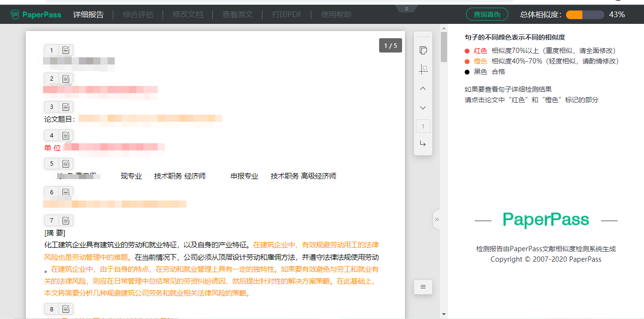Open the 详细报告 tab
The width and height of the screenshot is (644, 319).
(x=88, y=14)
